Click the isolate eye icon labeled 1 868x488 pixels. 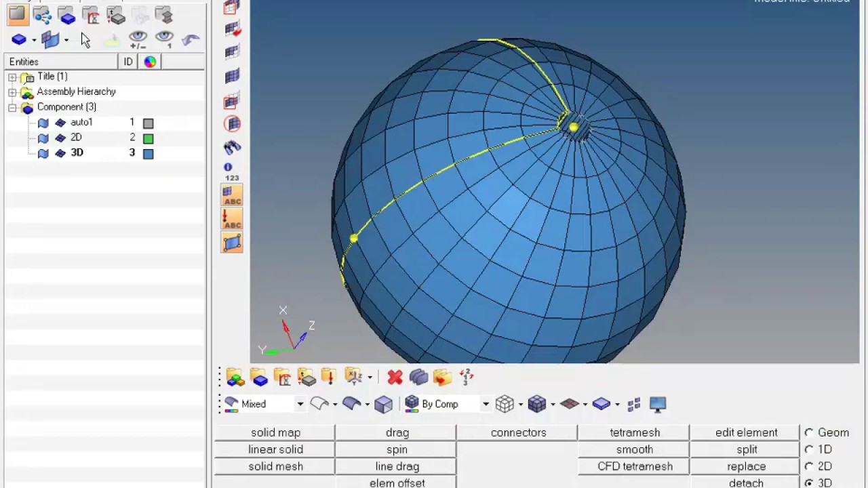click(x=165, y=39)
